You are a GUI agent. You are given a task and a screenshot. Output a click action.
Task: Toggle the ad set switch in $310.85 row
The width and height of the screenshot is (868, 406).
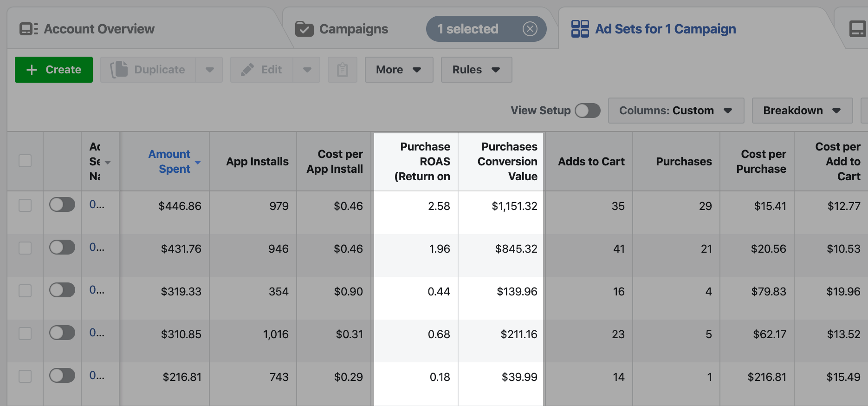pos(62,333)
